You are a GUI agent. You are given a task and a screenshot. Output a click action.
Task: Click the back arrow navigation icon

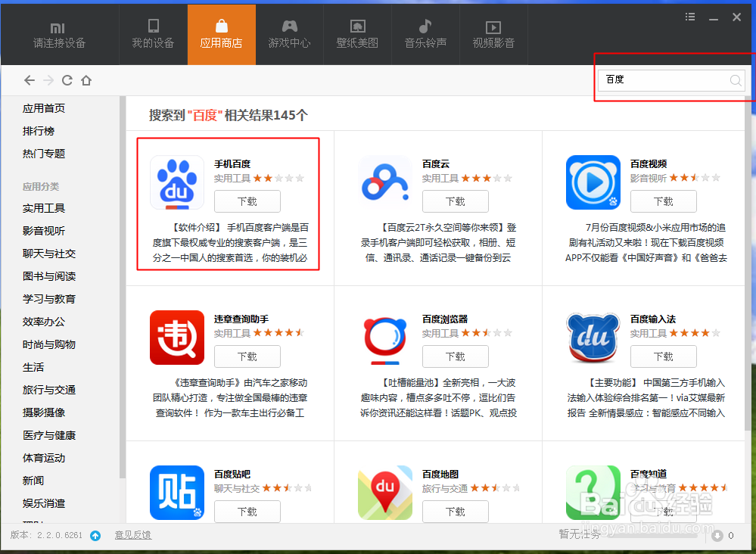click(30, 80)
